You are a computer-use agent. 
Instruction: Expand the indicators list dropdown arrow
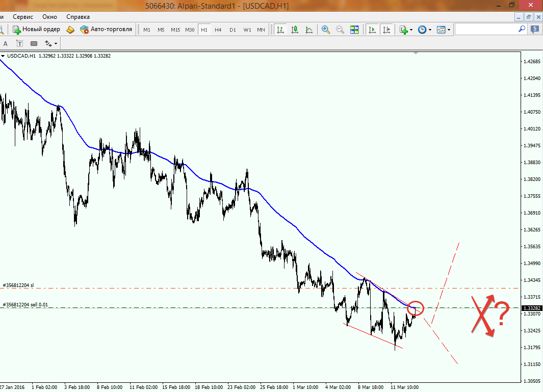click(x=411, y=30)
